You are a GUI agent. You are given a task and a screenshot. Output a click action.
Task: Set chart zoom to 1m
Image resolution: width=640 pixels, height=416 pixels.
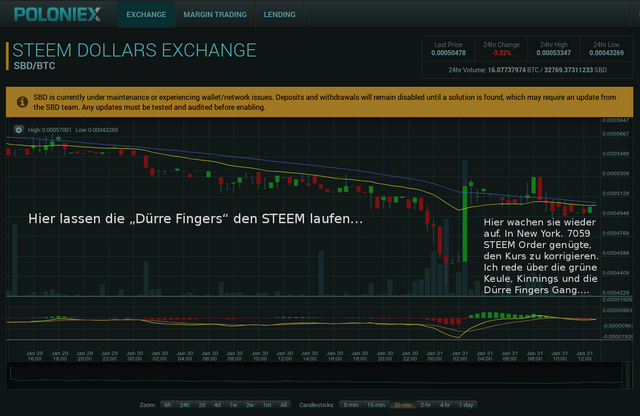pos(267,405)
